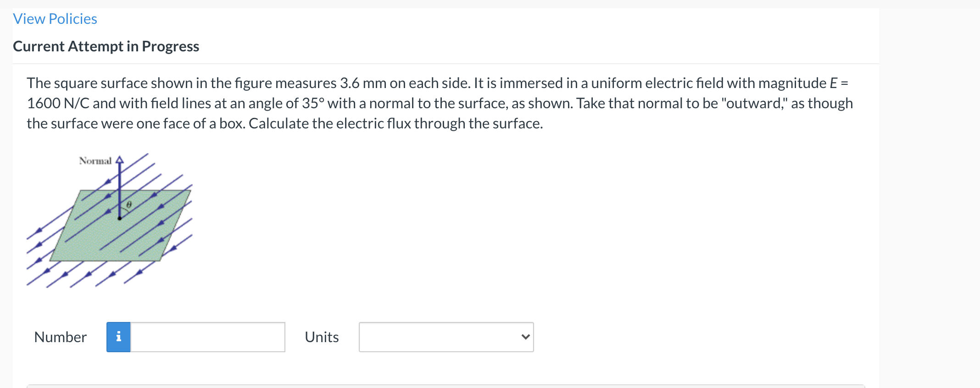Viewport: 980px width, 388px height.
Task: Click the white question panel area
Action: [x=688, y=206]
